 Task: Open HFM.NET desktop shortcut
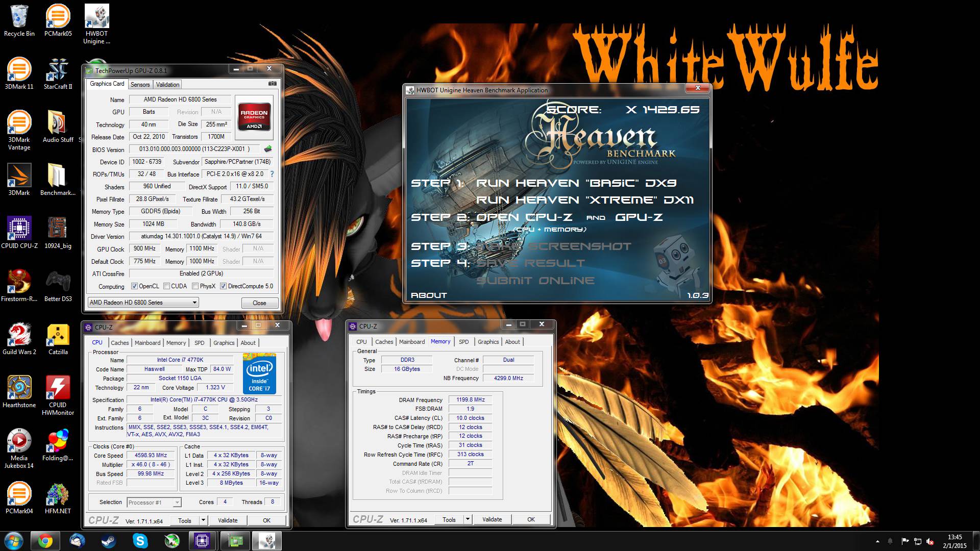pos(58,498)
